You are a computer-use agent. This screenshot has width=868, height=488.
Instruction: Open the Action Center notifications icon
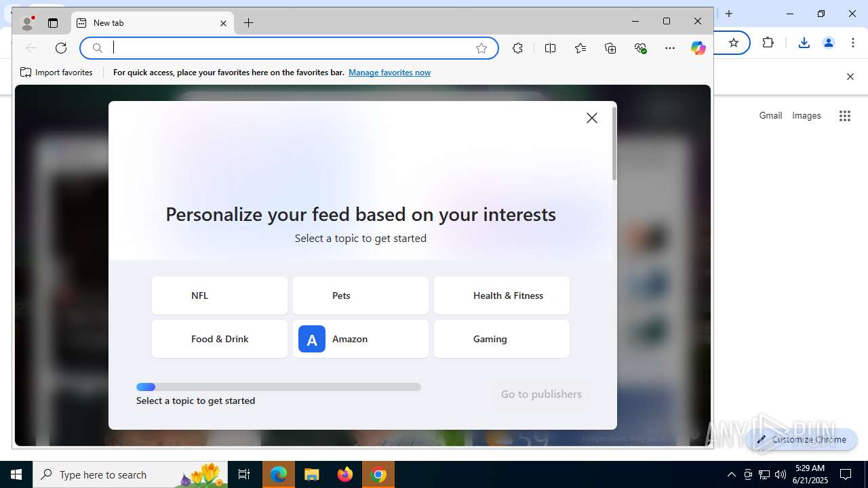[846, 474]
